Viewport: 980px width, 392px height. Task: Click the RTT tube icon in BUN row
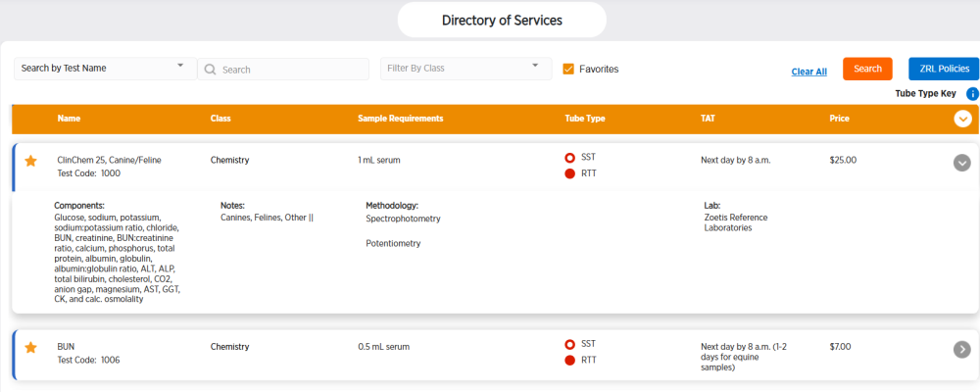[569, 360]
